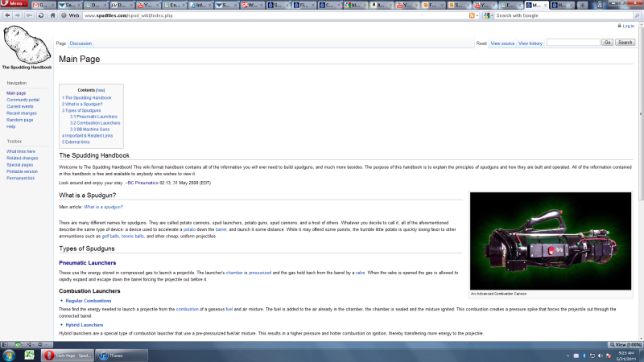644x362 pixels.
Task: Switch to the Inf... tab
Action: point(200,6)
